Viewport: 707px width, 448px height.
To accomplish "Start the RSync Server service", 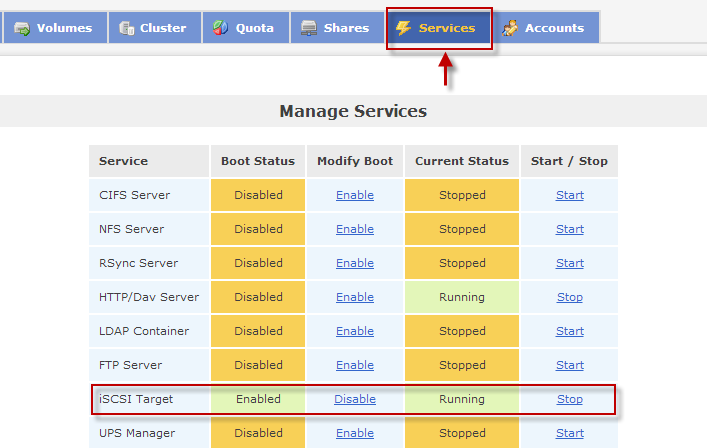I will pyautogui.click(x=569, y=263).
